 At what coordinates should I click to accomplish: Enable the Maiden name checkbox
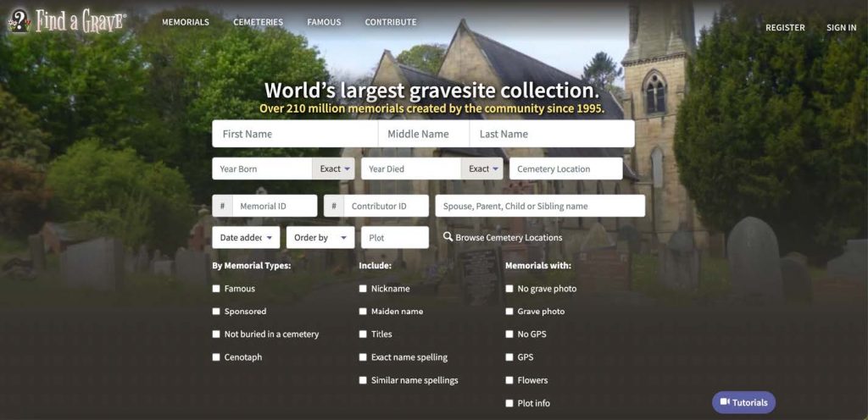click(x=363, y=312)
